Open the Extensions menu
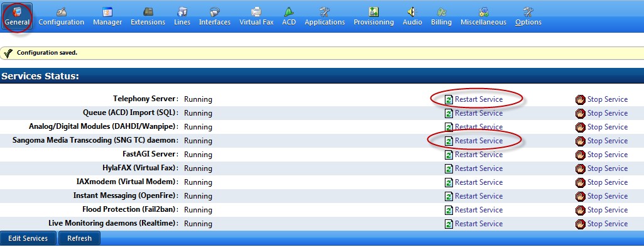 (x=148, y=17)
